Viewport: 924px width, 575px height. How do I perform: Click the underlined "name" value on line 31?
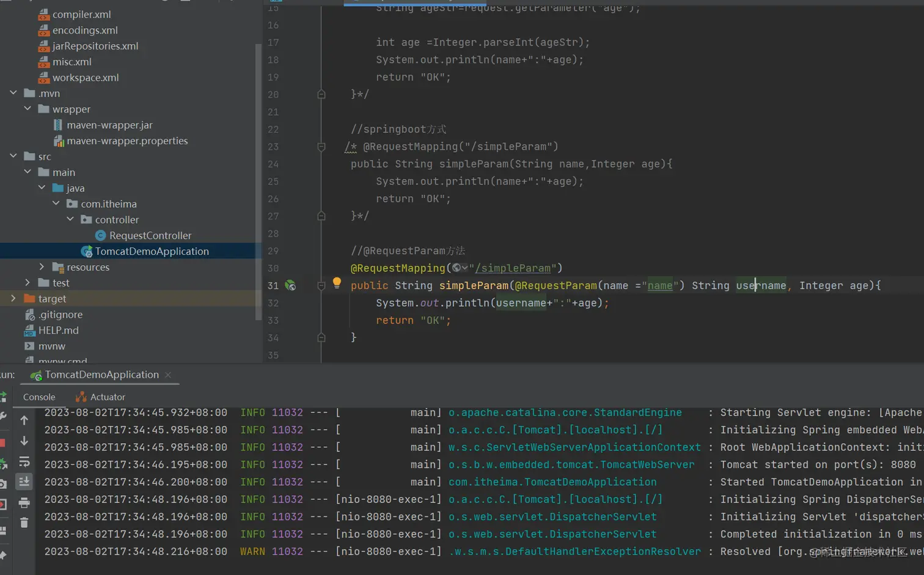pyautogui.click(x=660, y=285)
